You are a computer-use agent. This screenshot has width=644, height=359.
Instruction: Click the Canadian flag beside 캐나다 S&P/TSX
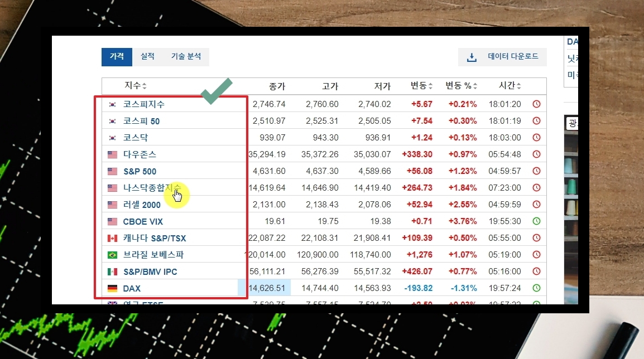[x=112, y=238]
